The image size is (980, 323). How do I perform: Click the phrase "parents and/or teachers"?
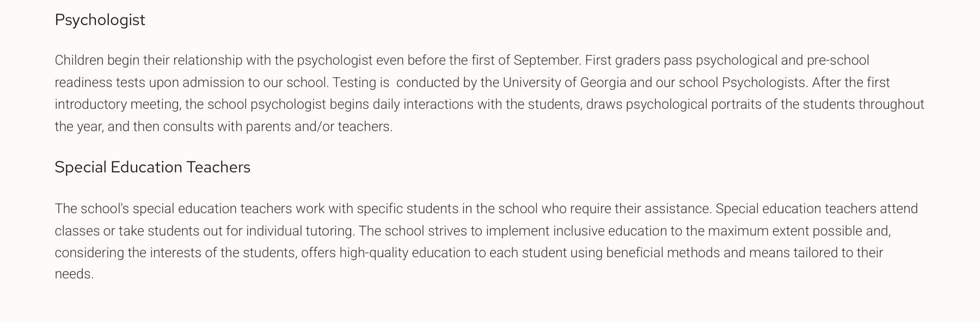(318, 127)
